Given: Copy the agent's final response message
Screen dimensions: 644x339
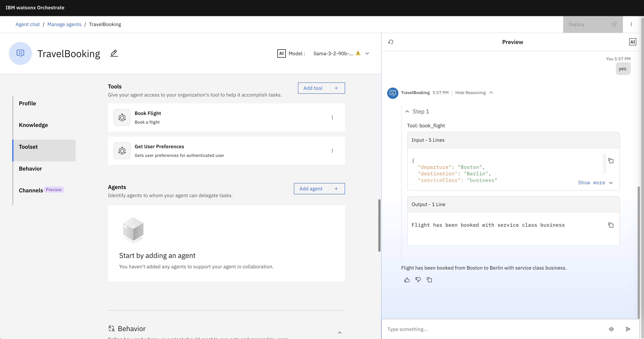Looking at the screenshot, I should pyautogui.click(x=429, y=280).
